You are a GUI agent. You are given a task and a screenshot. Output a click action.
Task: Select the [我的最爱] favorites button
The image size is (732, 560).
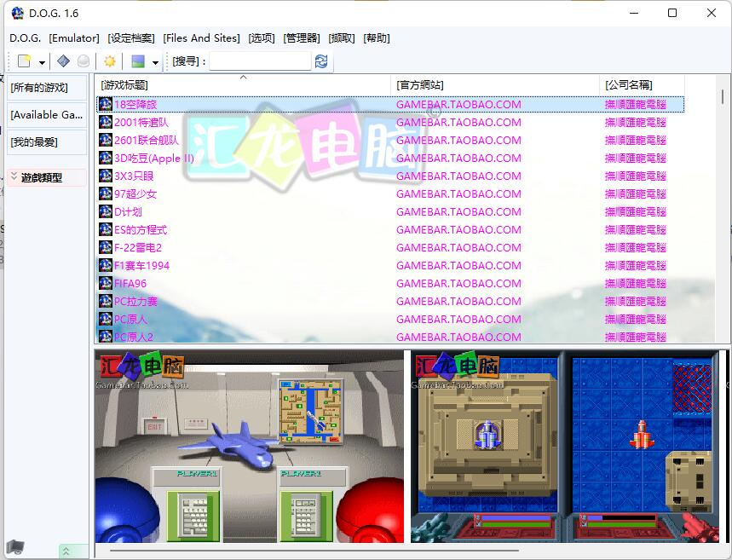[34, 142]
